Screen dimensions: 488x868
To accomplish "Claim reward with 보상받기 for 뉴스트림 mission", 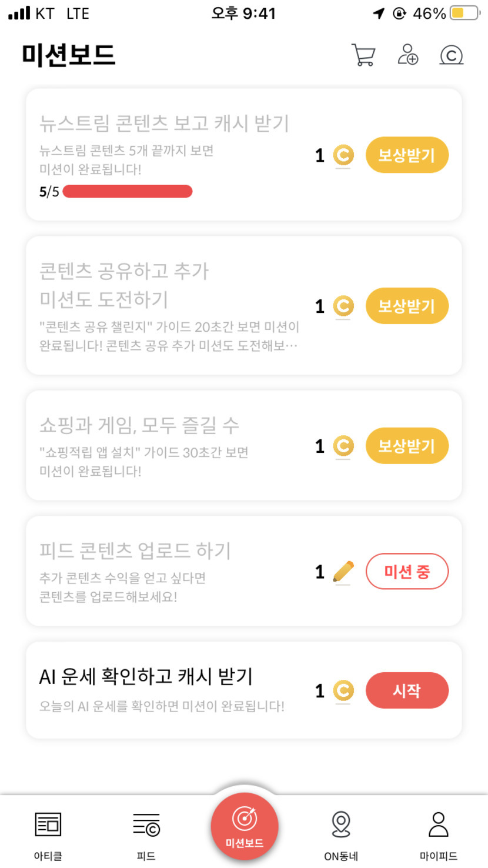I will pos(407,156).
